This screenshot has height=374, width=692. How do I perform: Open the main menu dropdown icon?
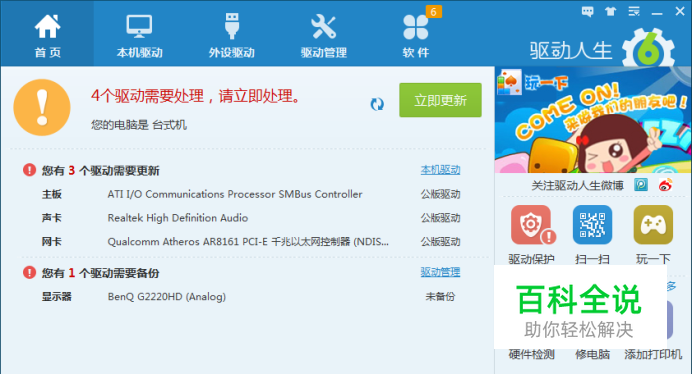(x=634, y=11)
